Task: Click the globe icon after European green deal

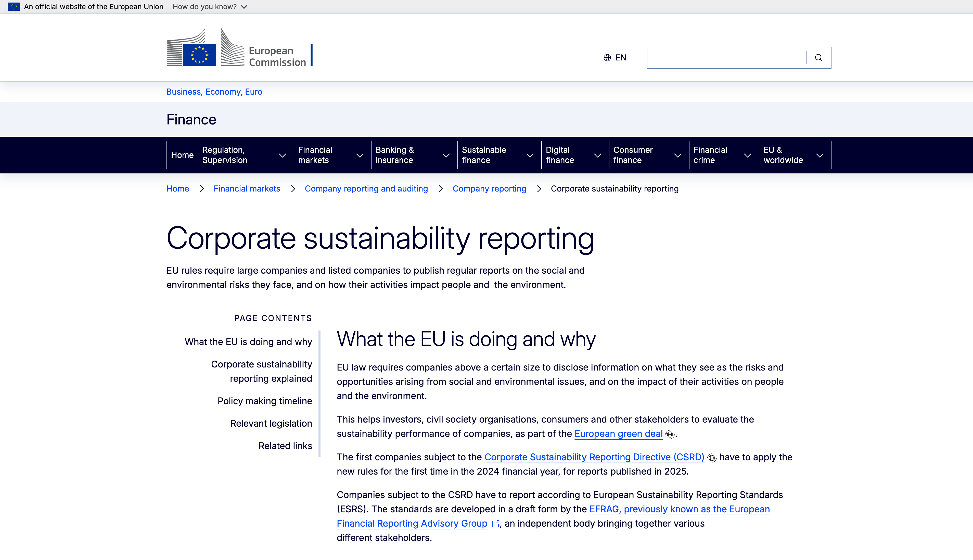Action: point(670,435)
